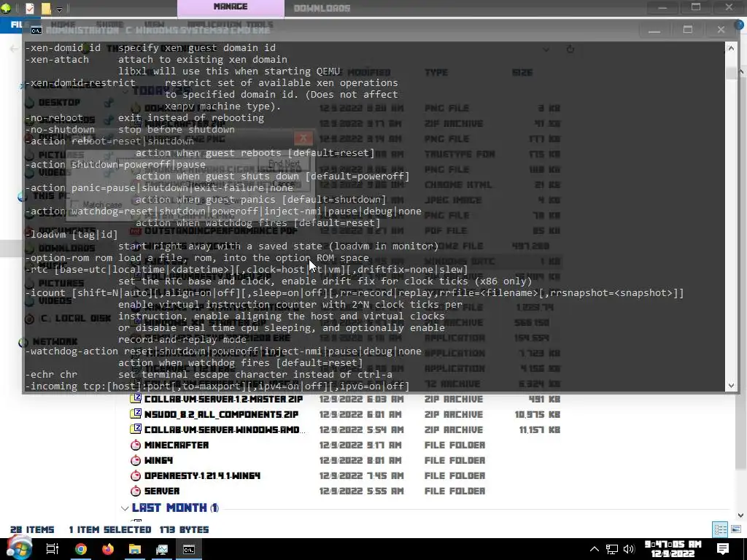Select the MINECRAFTER folder icon
This screenshot has height=560, width=747.
[x=136, y=445]
